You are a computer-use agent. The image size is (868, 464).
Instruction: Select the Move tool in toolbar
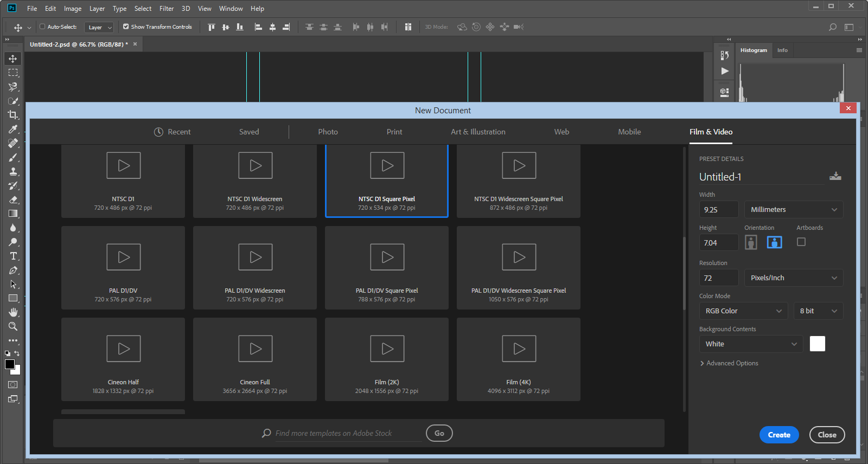(12, 59)
